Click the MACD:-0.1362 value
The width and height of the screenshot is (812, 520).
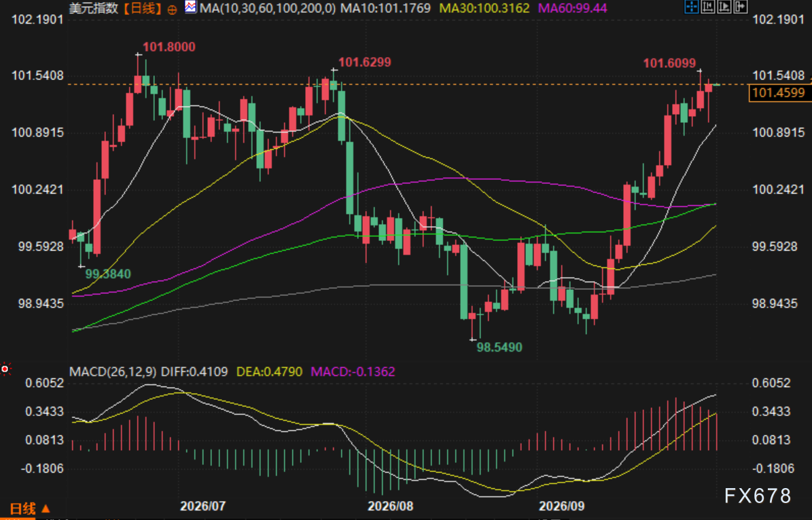(x=353, y=371)
